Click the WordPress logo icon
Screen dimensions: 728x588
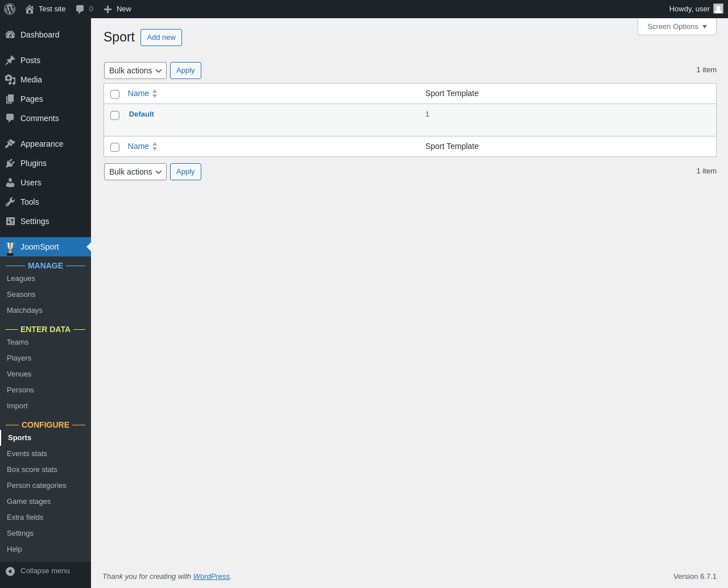pos(10,9)
